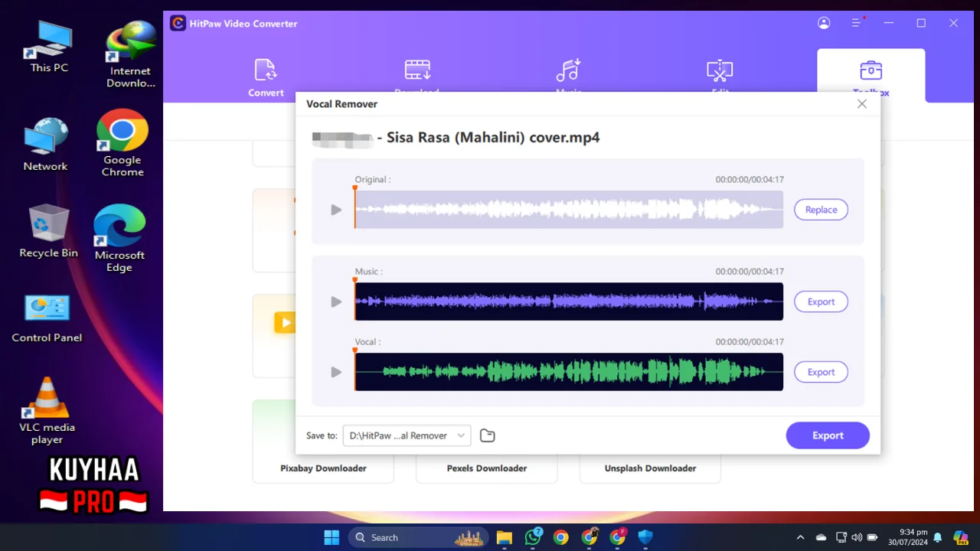Open Windows Security shield in taskbar
The width and height of the screenshot is (980, 551).
pyautogui.click(x=645, y=537)
